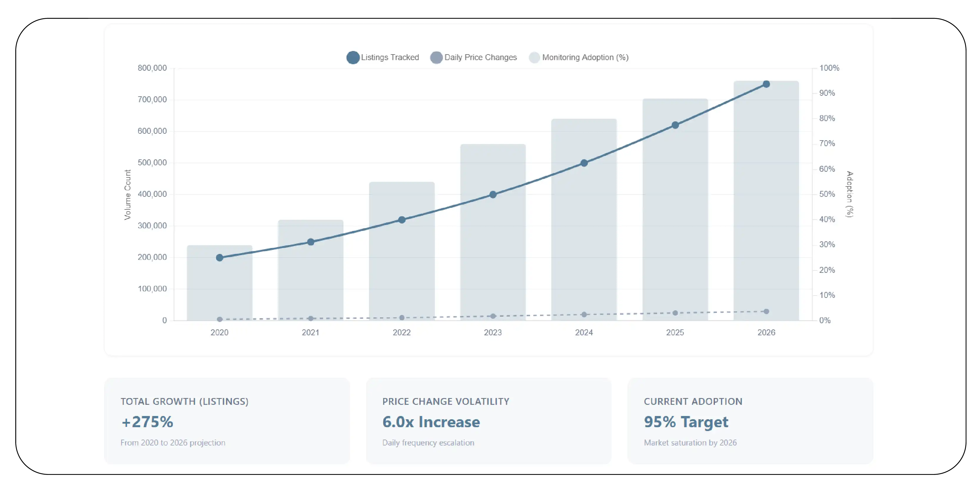Screen dimensions: 980x487
Task: Click the 2023 point on the solid line
Action: click(493, 194)
